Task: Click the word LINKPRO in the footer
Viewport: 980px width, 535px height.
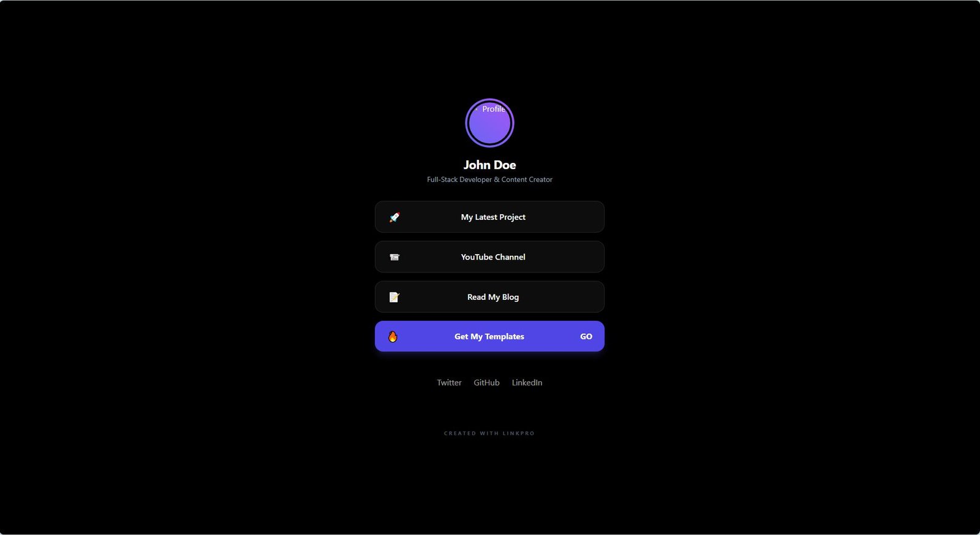Action: tap(519, 433)
